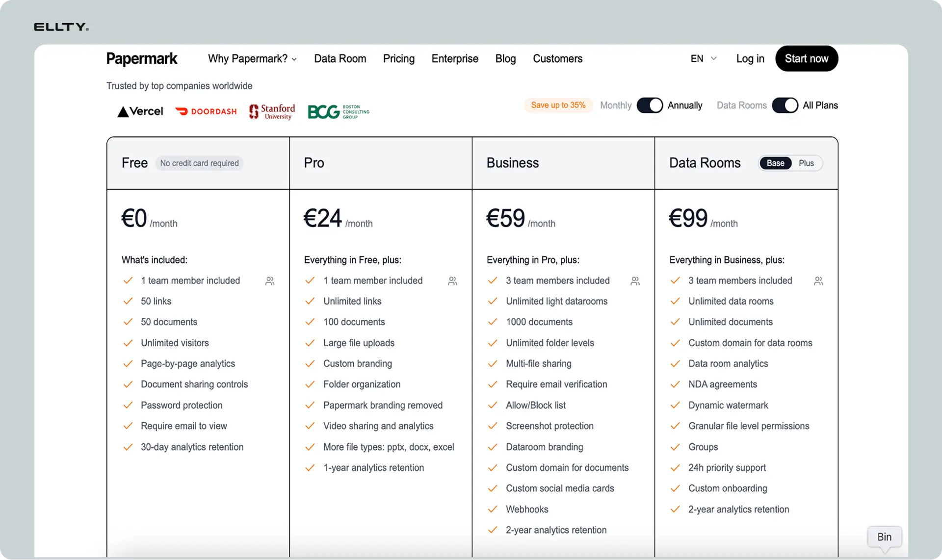Click the €59 /month price
Viewport: 942px width, 560px height.
[x=521, y=219]
